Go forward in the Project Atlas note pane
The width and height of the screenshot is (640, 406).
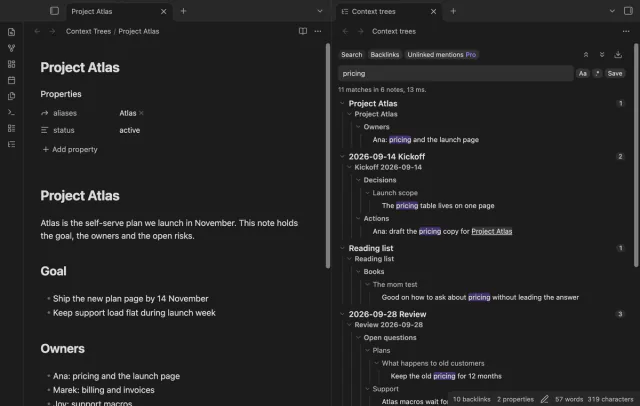tap(52, 31)
